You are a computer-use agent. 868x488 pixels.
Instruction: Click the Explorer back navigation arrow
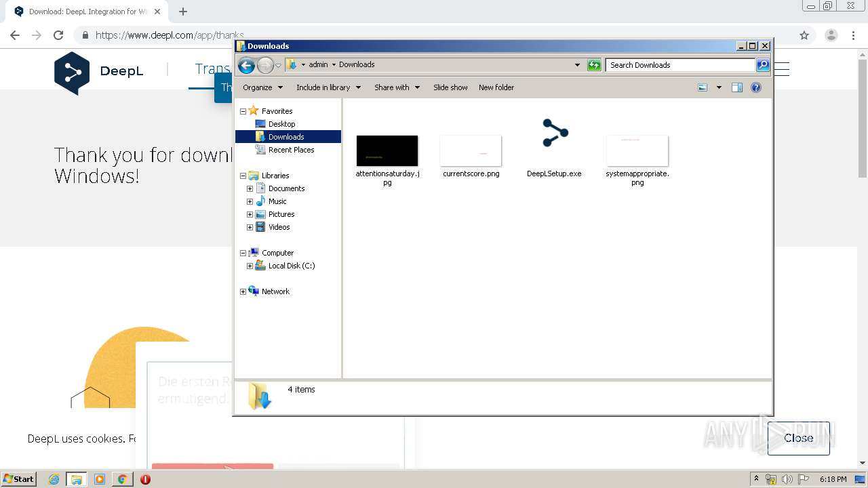click(x=246, y=65)
